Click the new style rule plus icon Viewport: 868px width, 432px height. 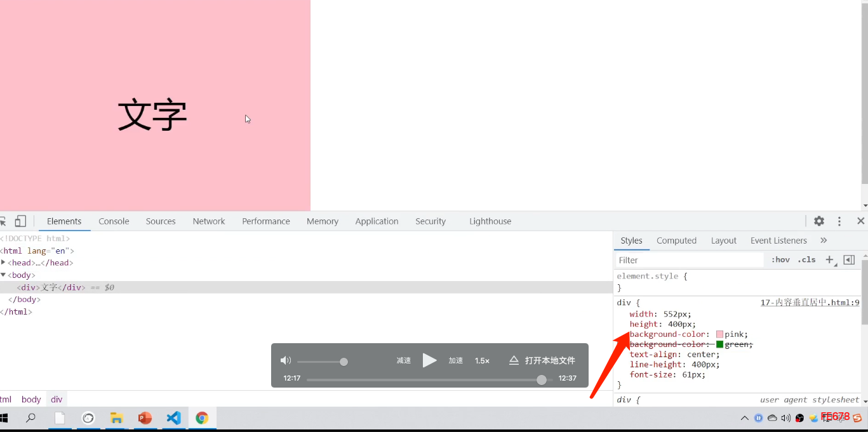coord(829,259)
